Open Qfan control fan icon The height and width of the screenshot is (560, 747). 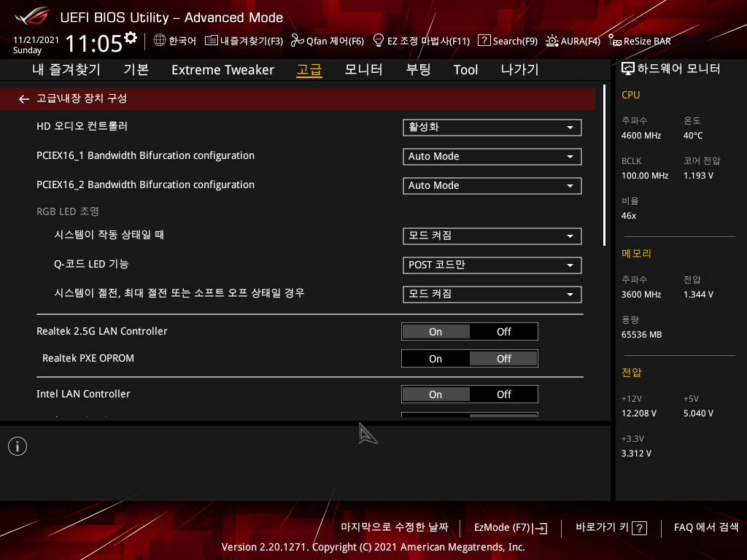tap(298, 41)
